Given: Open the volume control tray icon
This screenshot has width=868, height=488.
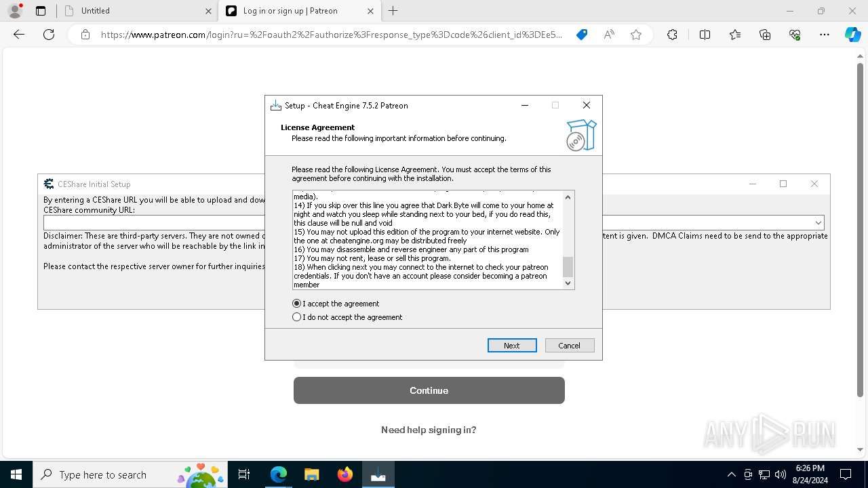Looking at the screenshot, I should coord(780,474).
